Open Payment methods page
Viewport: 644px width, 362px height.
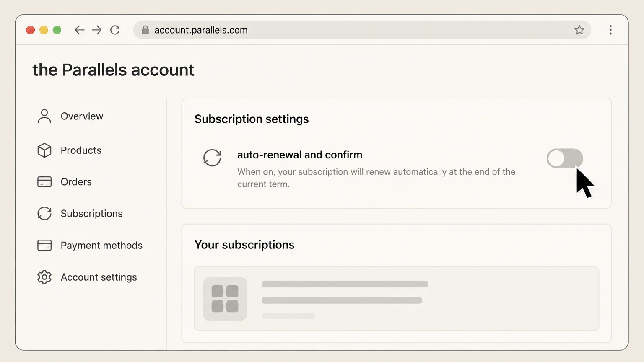pyautogui.click(x=101, y=245)
